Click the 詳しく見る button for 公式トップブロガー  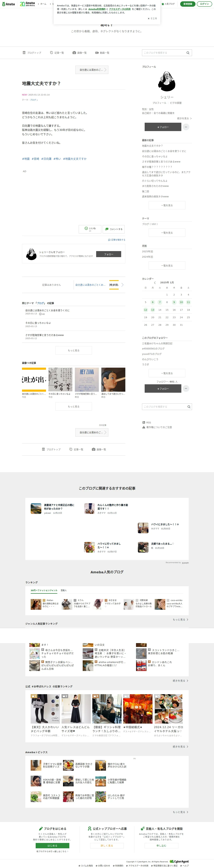click(x=107, y=846)
